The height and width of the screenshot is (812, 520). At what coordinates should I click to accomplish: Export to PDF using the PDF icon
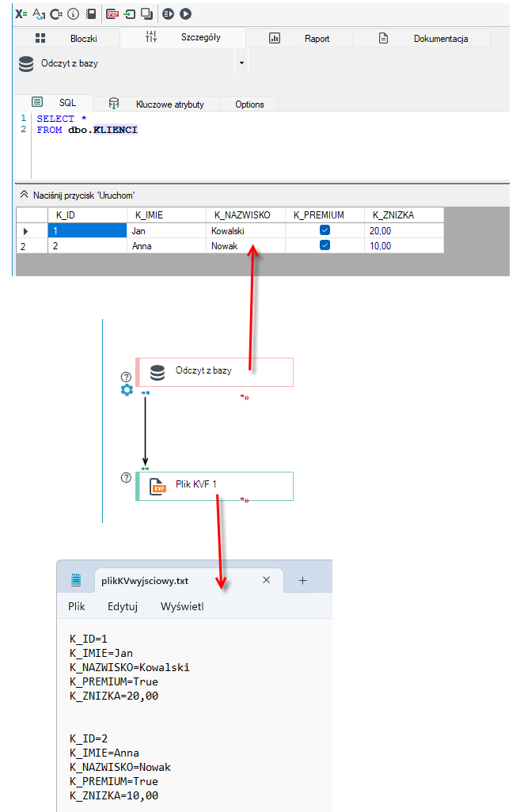coord(112,14)
